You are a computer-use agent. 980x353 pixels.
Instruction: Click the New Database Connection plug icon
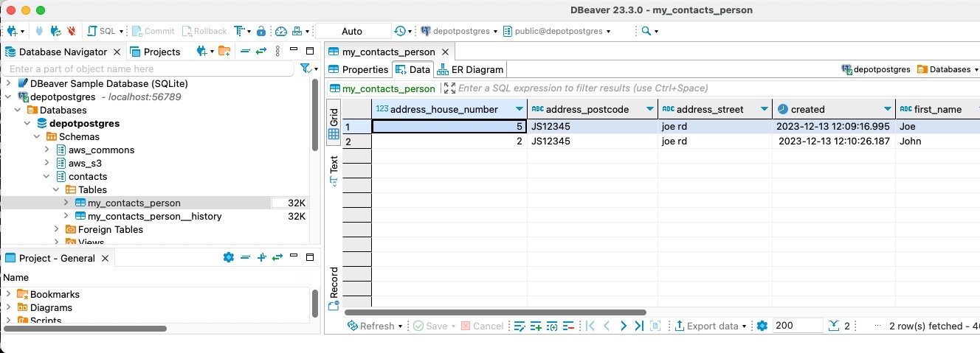tap(13, 31)
